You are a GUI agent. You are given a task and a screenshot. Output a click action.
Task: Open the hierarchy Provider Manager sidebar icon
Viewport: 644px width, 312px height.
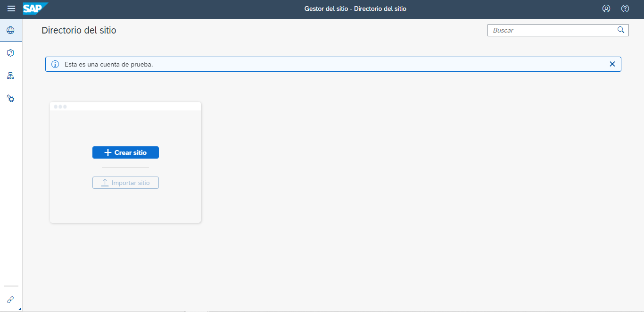click(10, 76)
